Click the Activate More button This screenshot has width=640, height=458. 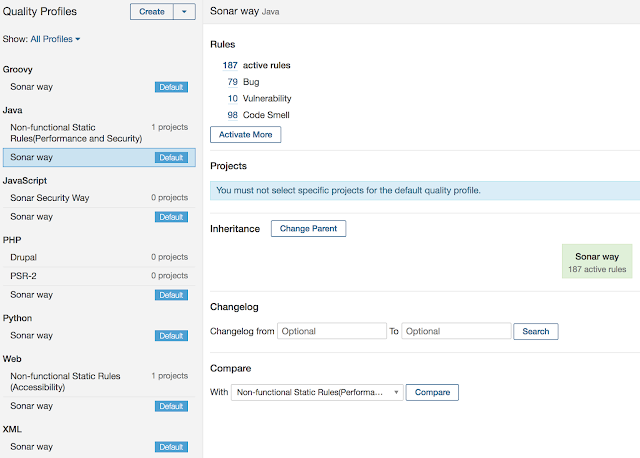[246, 135]
